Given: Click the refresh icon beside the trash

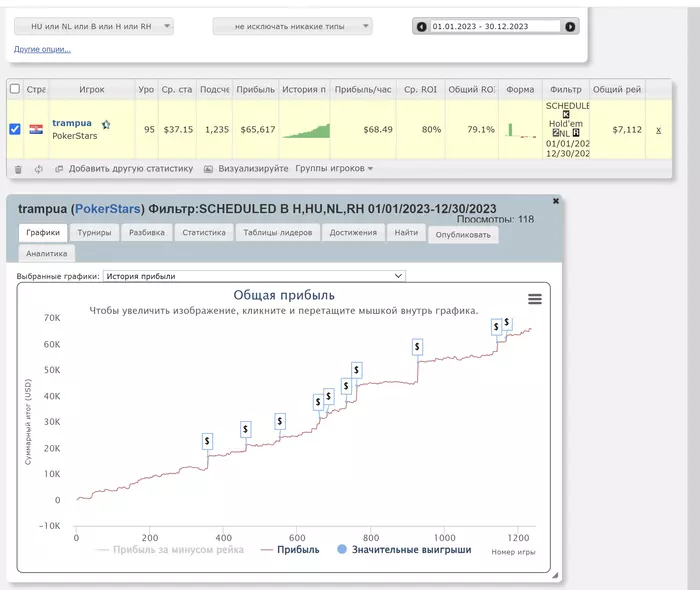Looking at the screenshot, I should (x=38, y=169).
